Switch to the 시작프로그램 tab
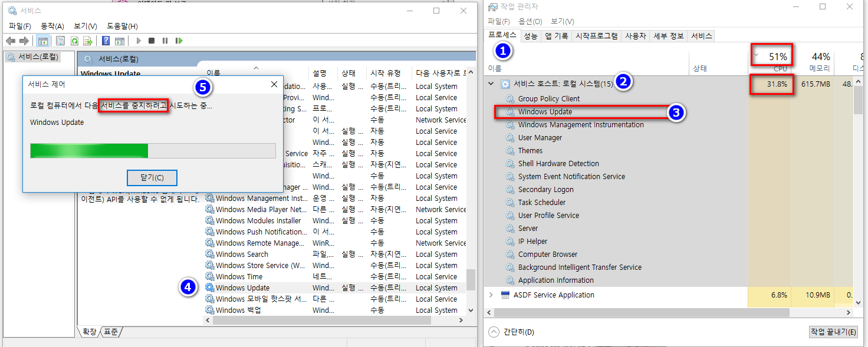 pyautogui.click(x=597, y=36)
